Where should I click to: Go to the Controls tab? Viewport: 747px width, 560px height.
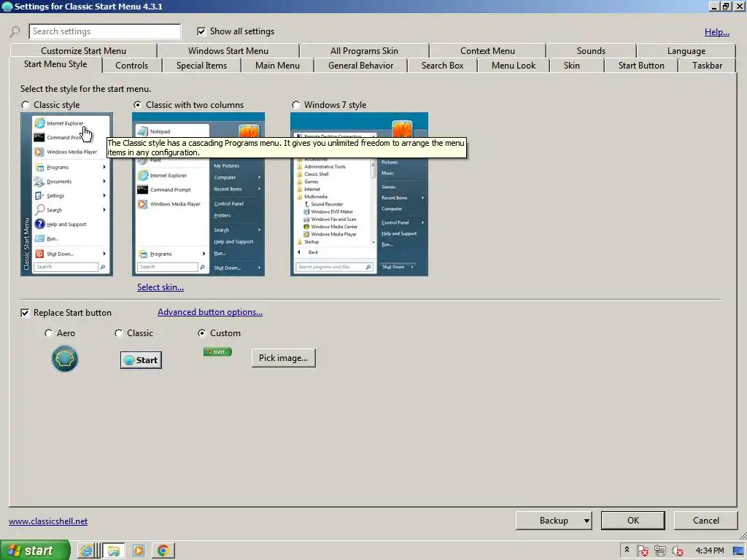point(131,66)
